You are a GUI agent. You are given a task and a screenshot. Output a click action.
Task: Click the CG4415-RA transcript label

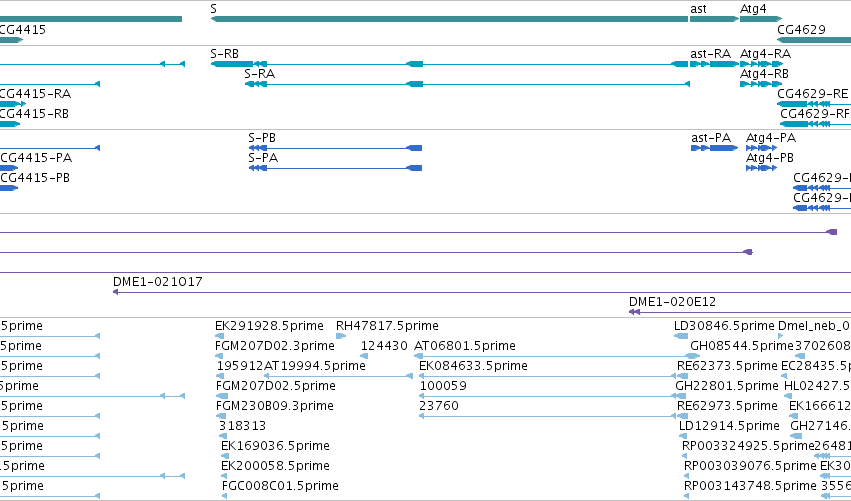coord(35,94)
